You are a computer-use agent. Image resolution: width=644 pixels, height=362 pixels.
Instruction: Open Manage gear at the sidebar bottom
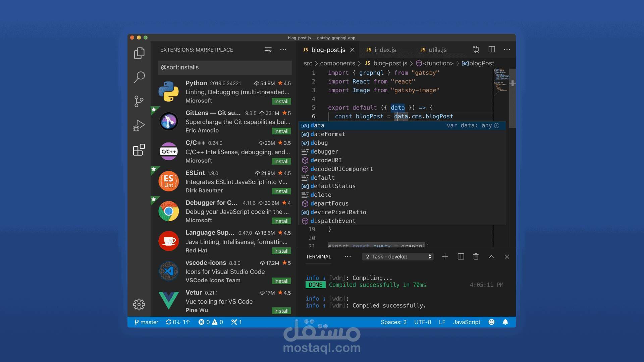(139, 304)
